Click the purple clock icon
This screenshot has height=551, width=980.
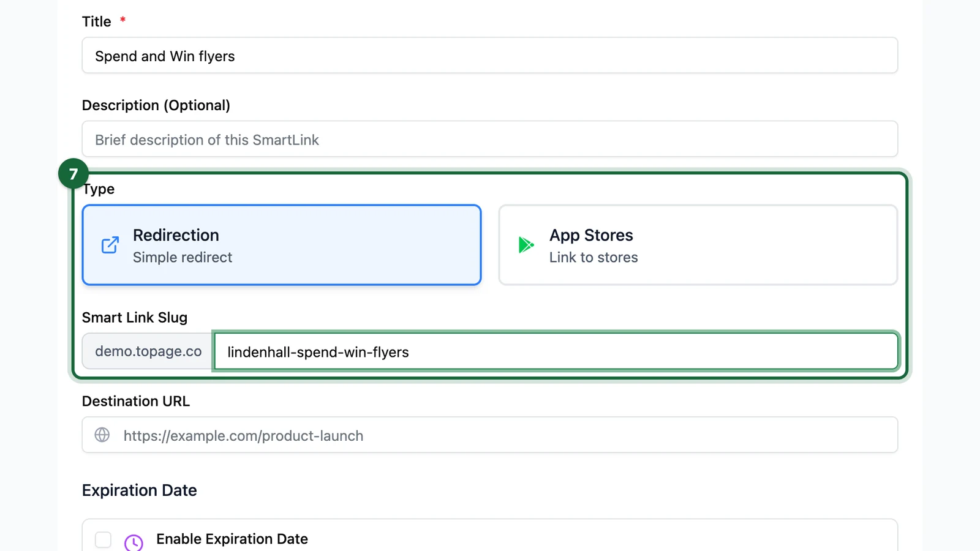[134, 542]
